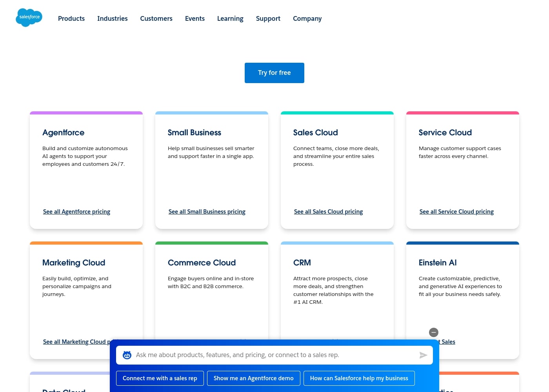
Task: Click the CRM description about #1 AI CRM
Action: click(x=333, y=290)
